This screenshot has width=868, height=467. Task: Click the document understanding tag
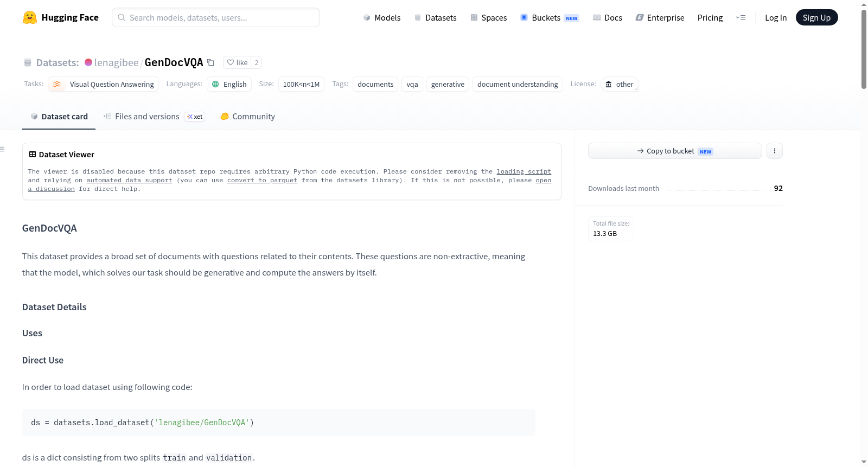click(518, 84)
